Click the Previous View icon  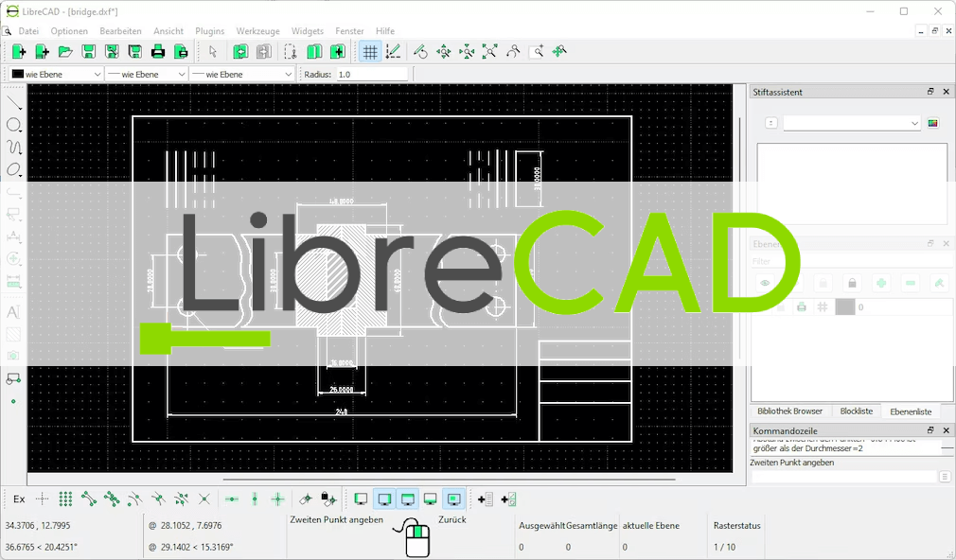click(513, 52)
